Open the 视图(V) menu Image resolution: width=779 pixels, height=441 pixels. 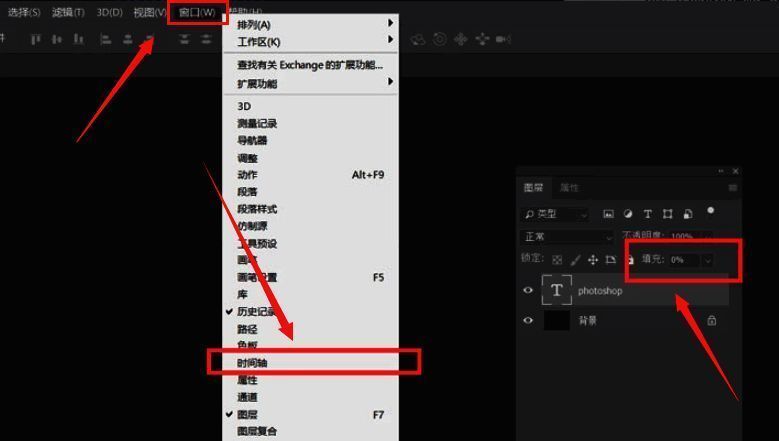[x=150, y=12]
